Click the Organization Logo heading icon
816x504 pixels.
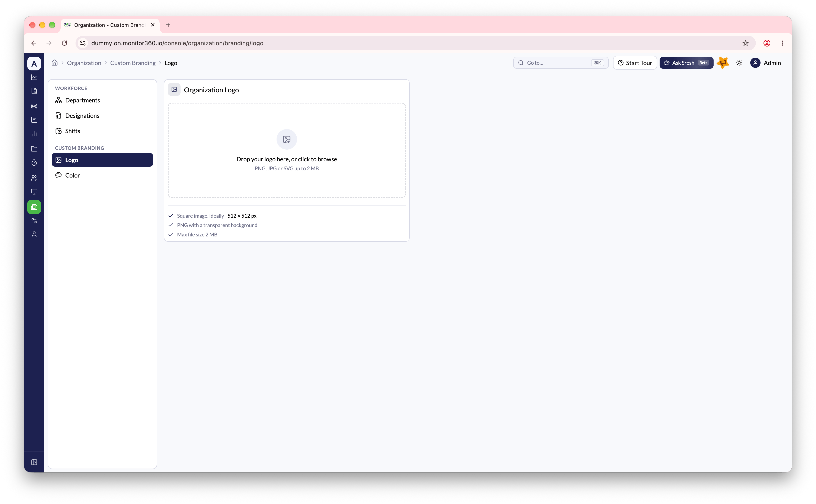tap(174, 90)
